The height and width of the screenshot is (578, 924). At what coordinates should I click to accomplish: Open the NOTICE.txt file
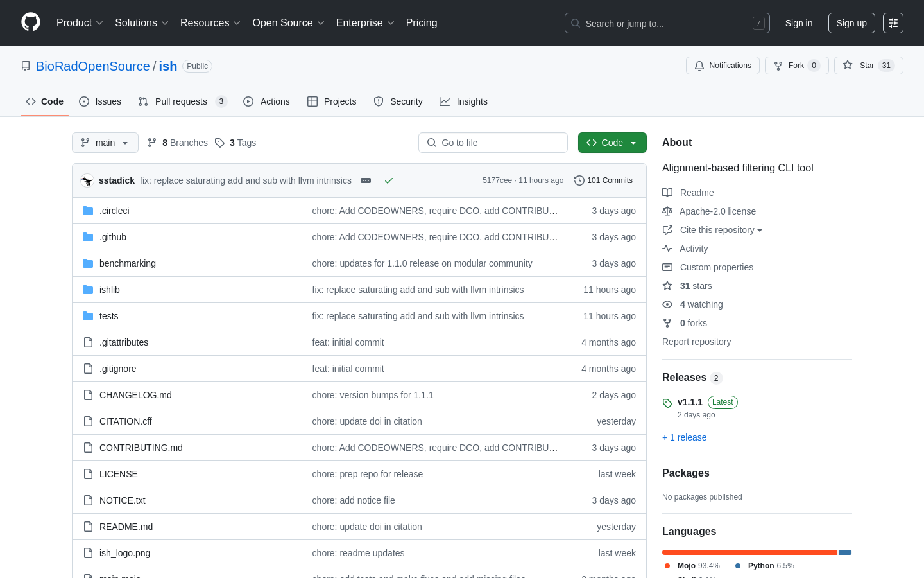point(123,500)
